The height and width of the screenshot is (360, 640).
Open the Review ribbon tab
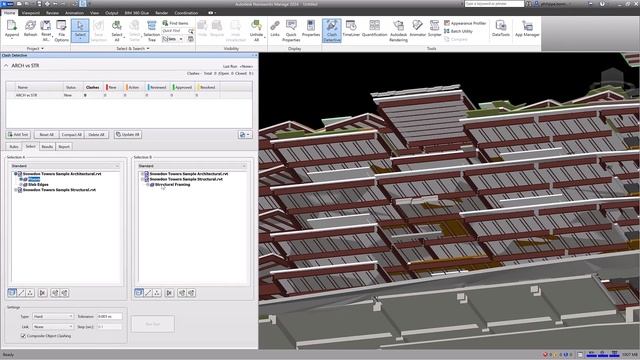click(x=52, y=13)
